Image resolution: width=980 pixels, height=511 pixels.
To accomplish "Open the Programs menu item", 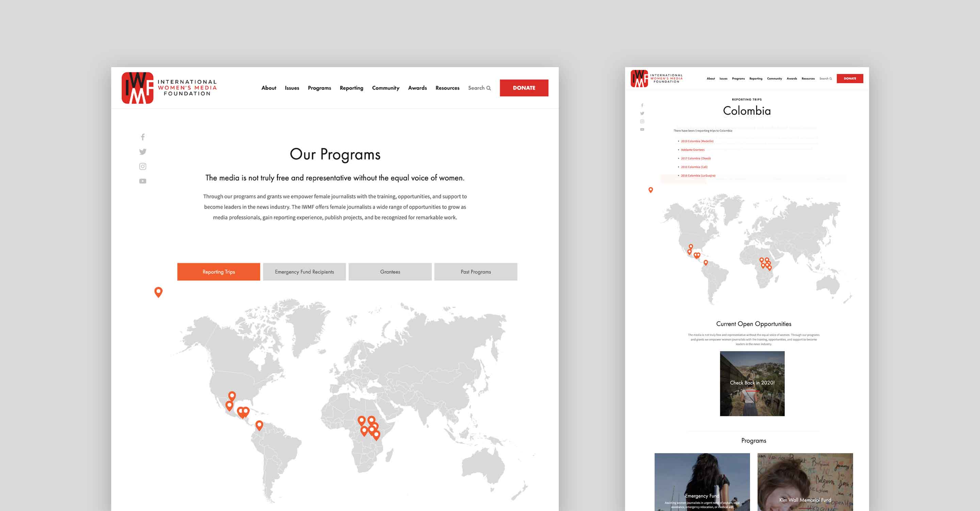I will pyautogui.click(x=320, y=87).
